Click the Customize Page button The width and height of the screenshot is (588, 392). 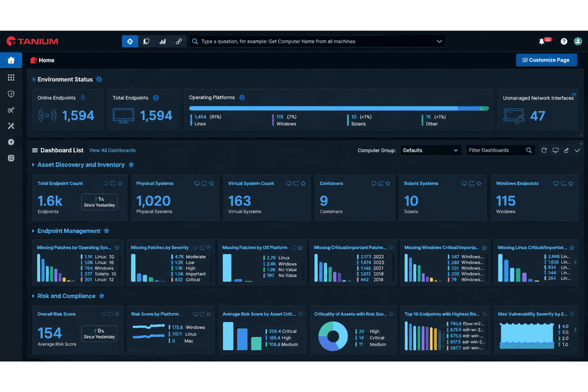547,60
